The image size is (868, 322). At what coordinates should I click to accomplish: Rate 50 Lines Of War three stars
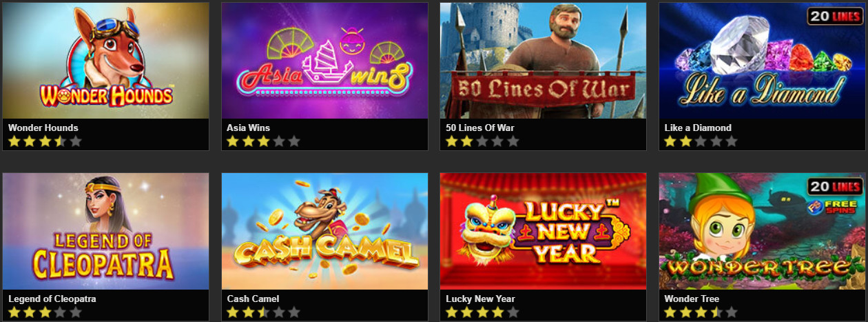tap(482, 141)
